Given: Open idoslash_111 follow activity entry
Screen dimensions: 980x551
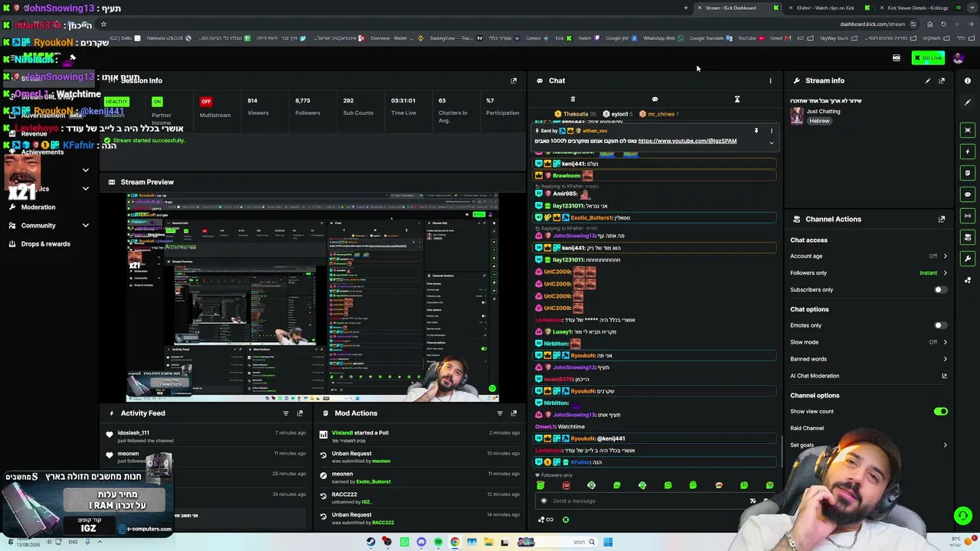Looking at the screenshot, I should (x=207, y=436).
